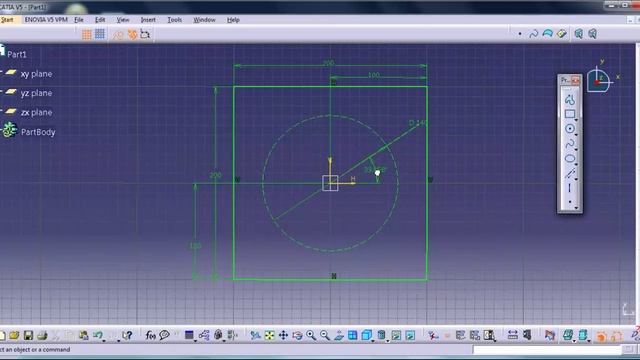Open the Quick view flyout arrow
This screenshot has height=360, width=640.
pos(373,340)
